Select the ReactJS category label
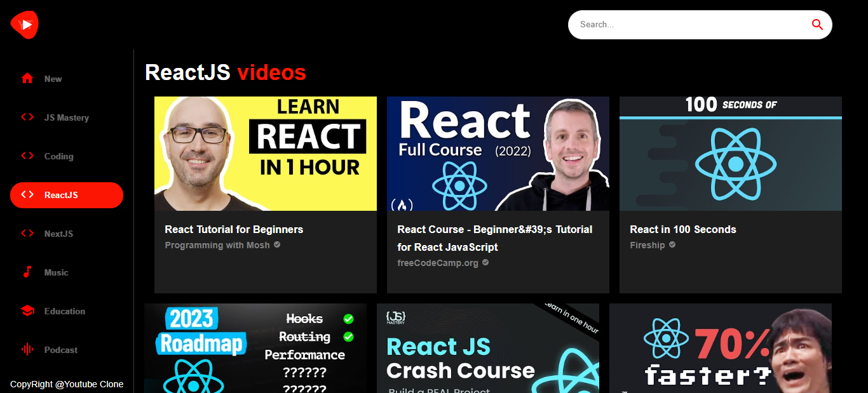 (x=61, y=195)
